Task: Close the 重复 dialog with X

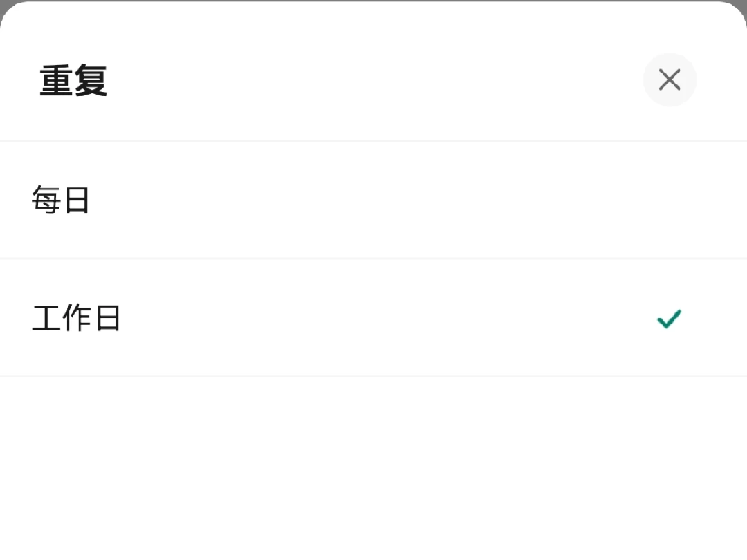Action: click(x=670, y=80)
